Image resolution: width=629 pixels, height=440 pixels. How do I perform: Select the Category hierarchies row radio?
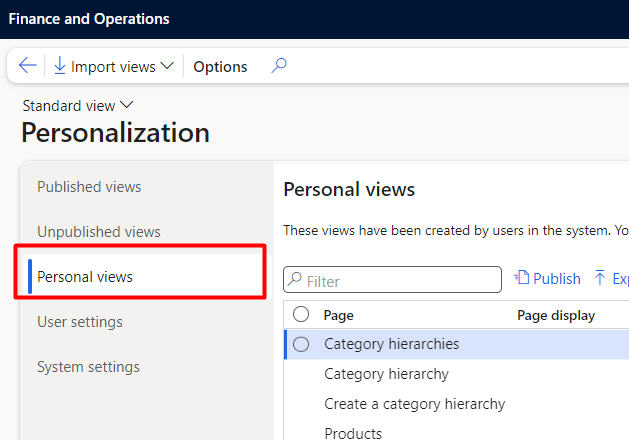click(x=301, y=344)
